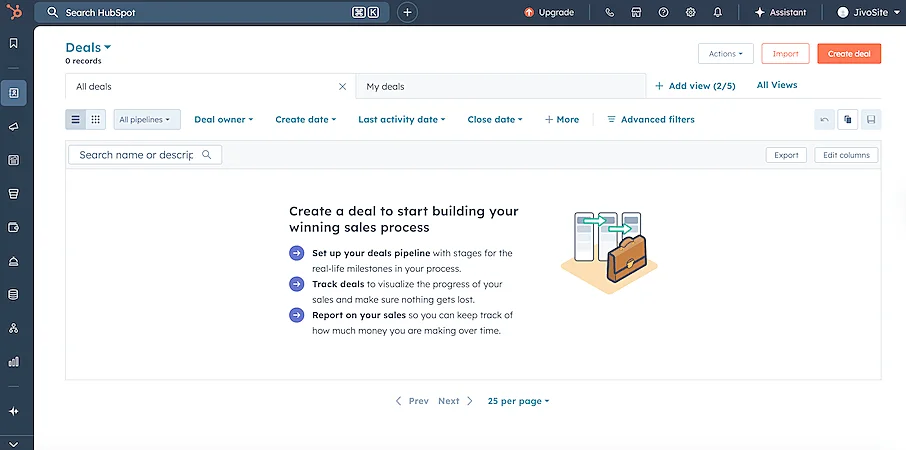The image size is (906, 450).
Task: Expand the Deal owner filter
Action: point(224,120)
